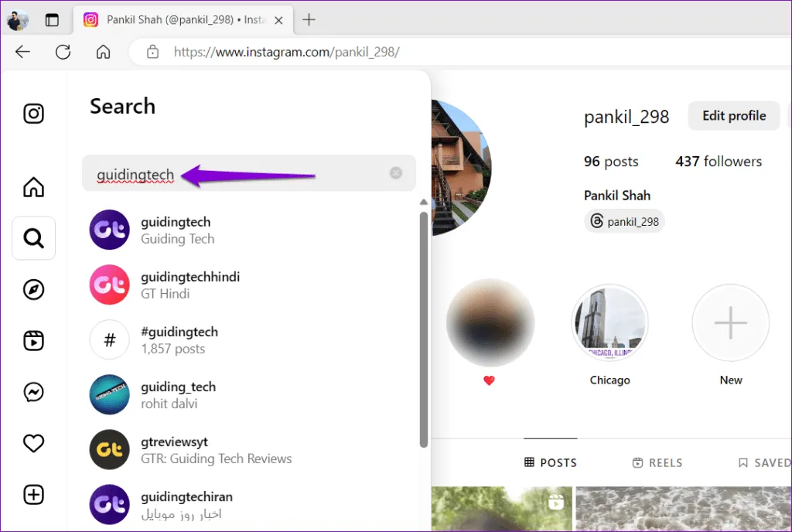
Task: Click the Instagram logo icon in sidebar
Action: point(33,114)
